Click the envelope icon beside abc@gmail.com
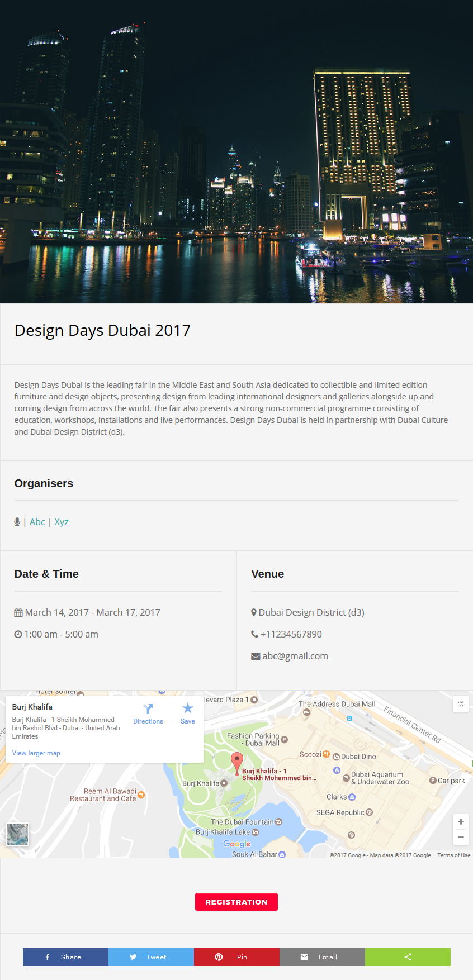Screen dimensions: 473x980 [x=256, y=656]
